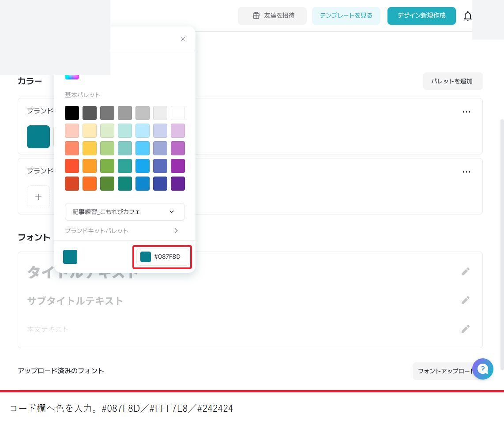Edit the 本文テキスト font with pencil
The width and height of the screenshot is (504, 425).
[x=465, y=329]
